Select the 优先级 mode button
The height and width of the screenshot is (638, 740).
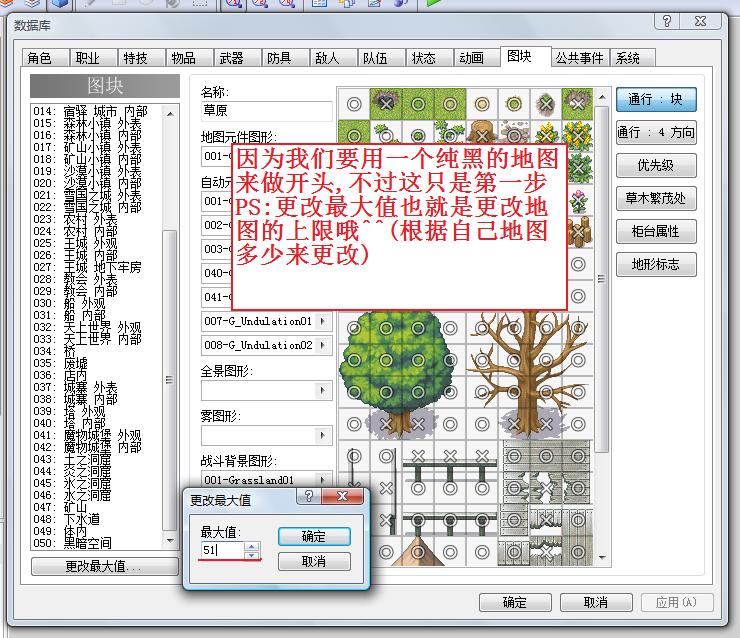point(656,165)
